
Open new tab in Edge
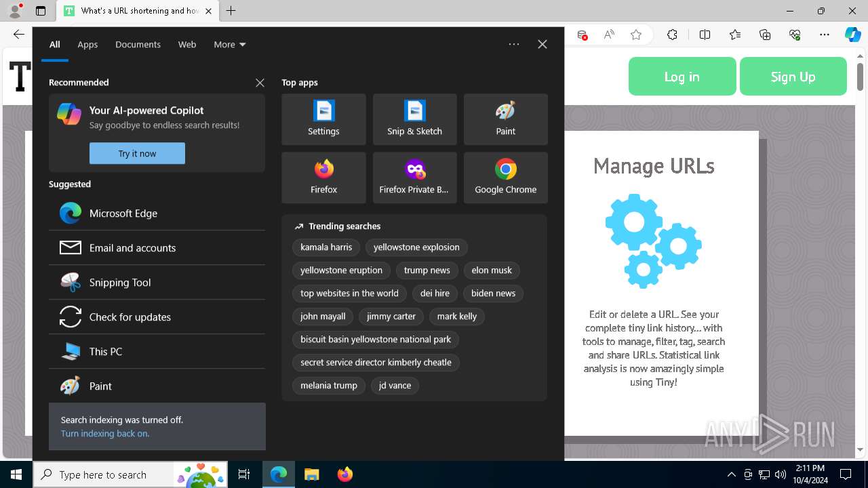231,11
